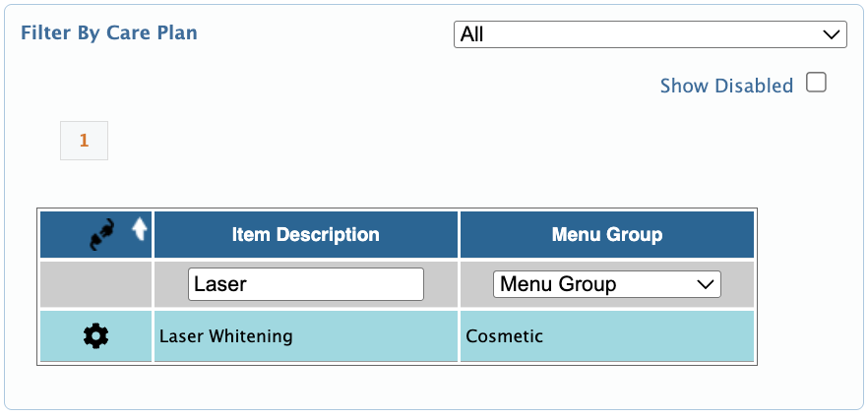Click the All text in care plan select
Screen dimensions: 868x417
point(472,34)
